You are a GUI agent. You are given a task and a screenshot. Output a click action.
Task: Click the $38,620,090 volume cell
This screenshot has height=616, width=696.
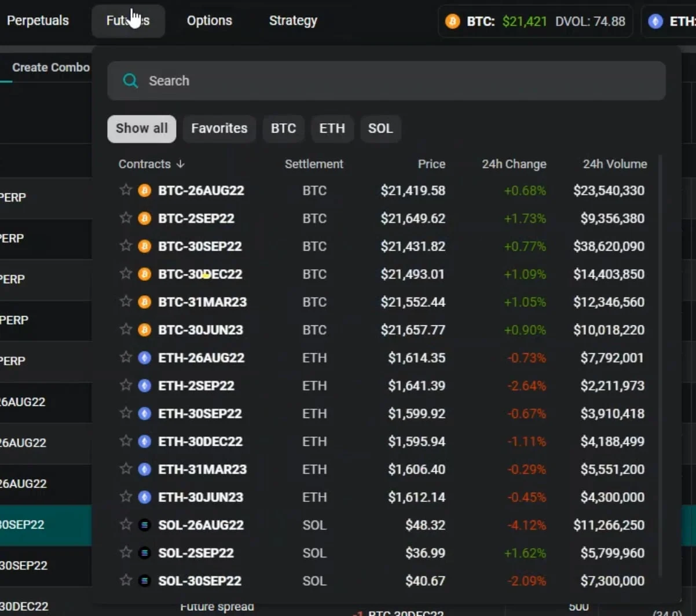[x=609, y=246]
